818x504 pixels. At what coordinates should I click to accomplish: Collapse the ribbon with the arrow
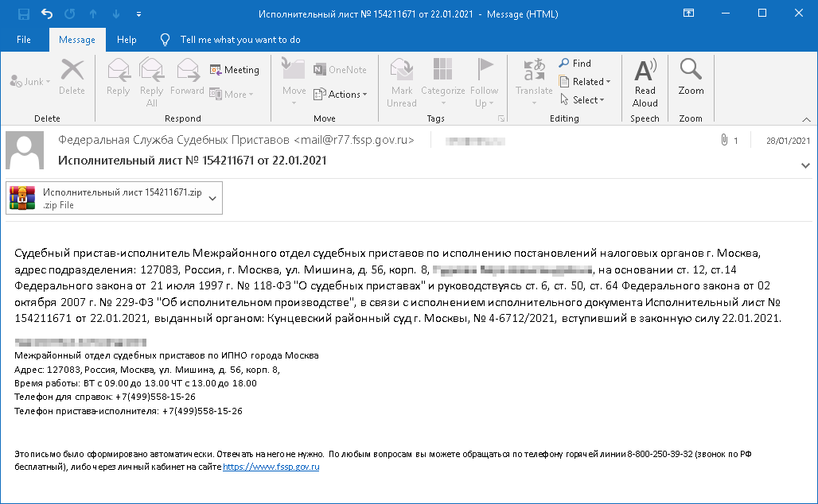point(805,118)
